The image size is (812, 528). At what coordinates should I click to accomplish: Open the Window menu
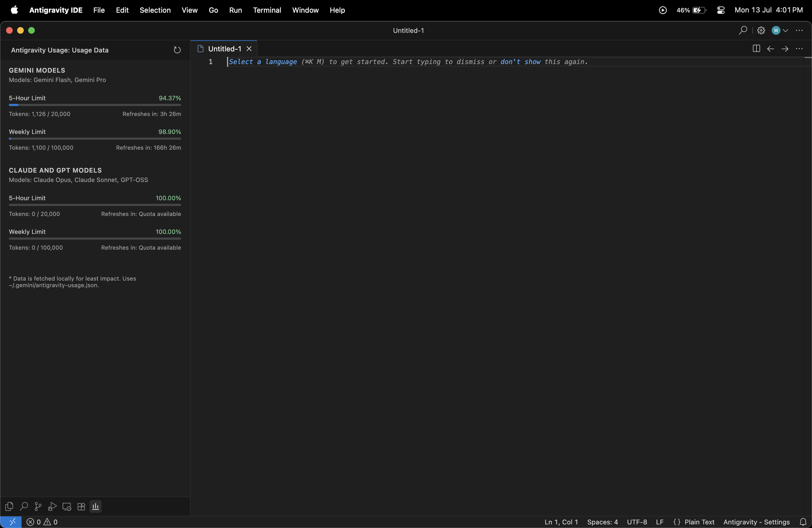(x=305, y=10)
